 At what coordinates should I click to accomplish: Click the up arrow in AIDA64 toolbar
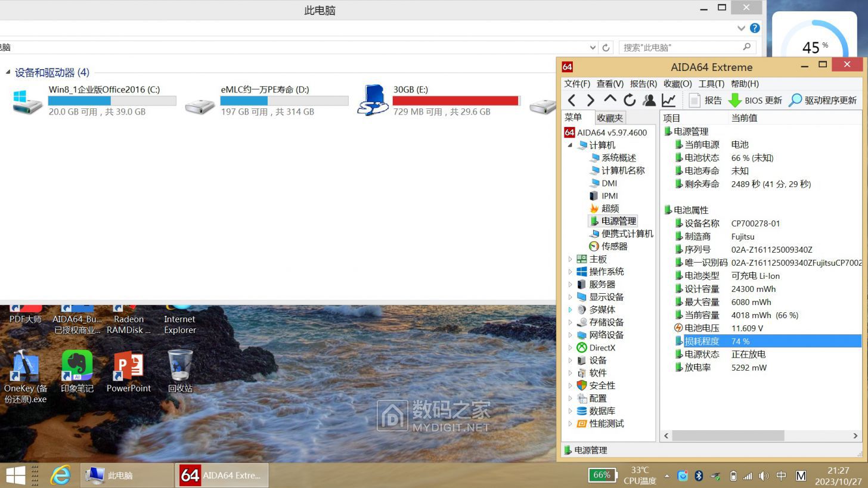(x=610, y=100)
